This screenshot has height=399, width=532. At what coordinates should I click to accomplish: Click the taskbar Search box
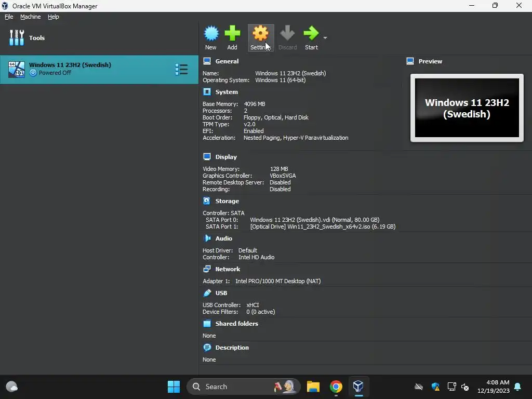pos(244,387)
